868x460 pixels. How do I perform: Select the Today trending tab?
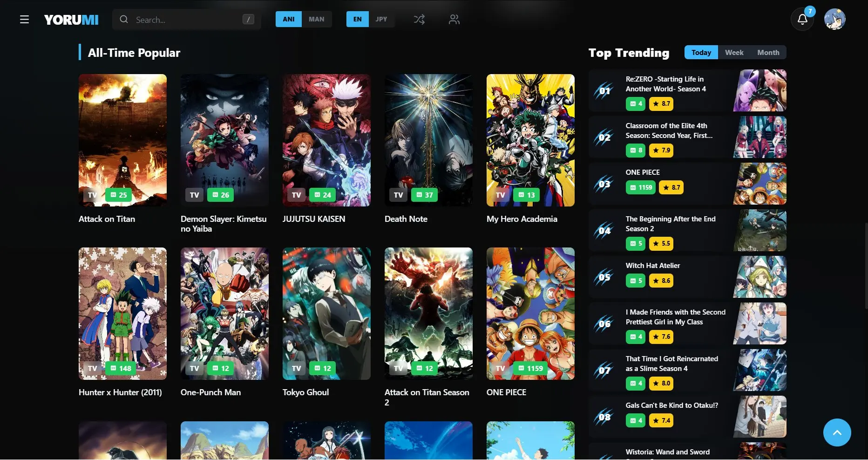coord(701,52)
